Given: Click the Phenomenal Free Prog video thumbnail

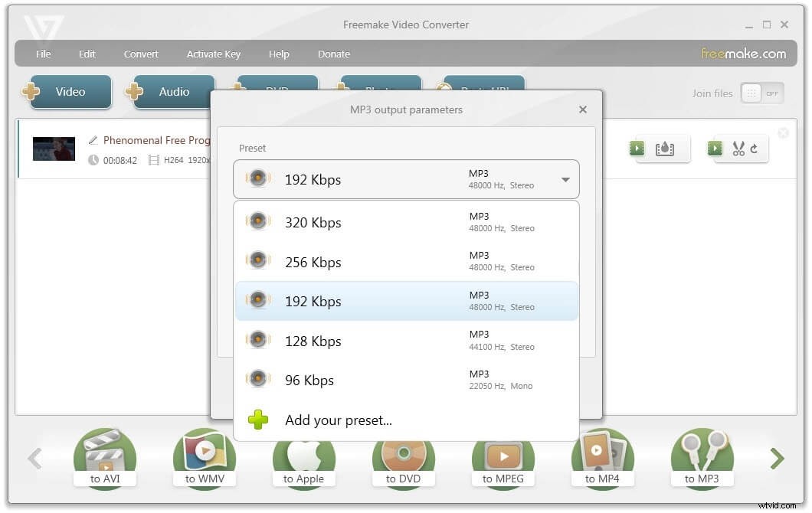Looking at the screenshot, I should (x=53, y=148).
